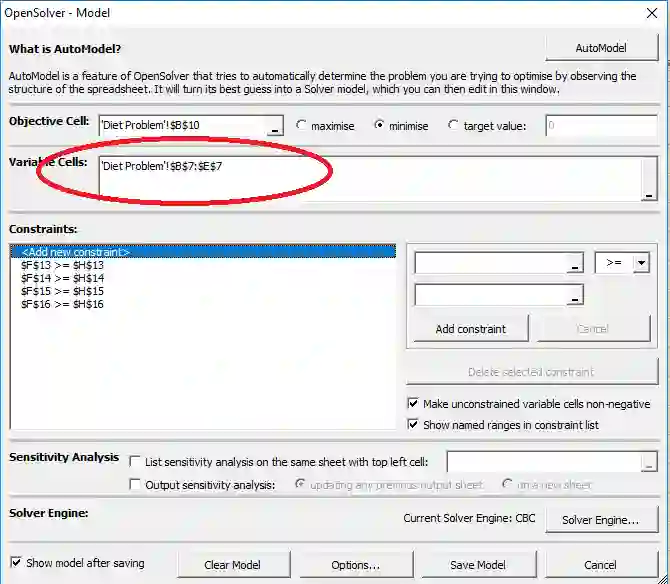Select the <Add new constraint> list row
670x584 pixels.
(203, 252)
